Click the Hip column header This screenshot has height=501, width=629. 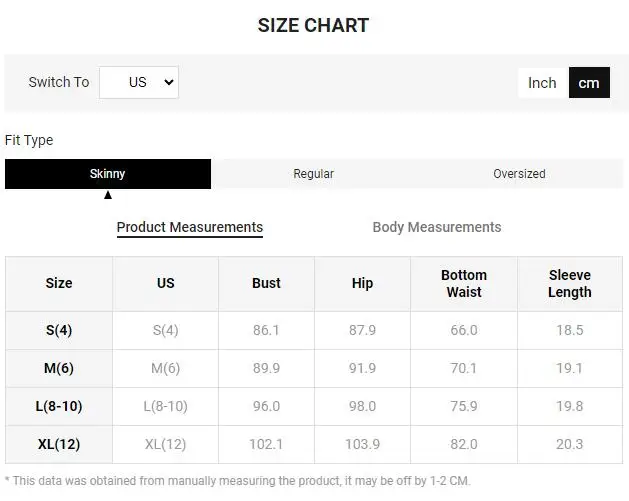coord(363,283)
